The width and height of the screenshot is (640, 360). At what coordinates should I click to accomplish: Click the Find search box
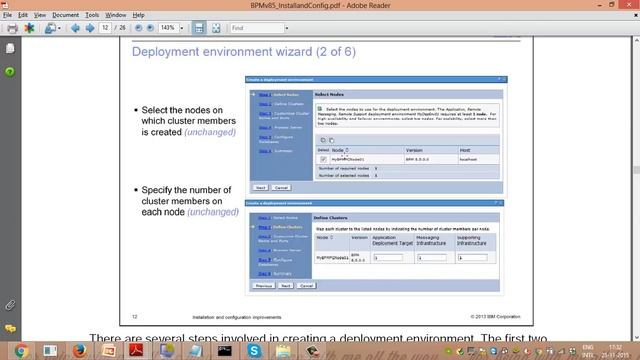(256, 28)
